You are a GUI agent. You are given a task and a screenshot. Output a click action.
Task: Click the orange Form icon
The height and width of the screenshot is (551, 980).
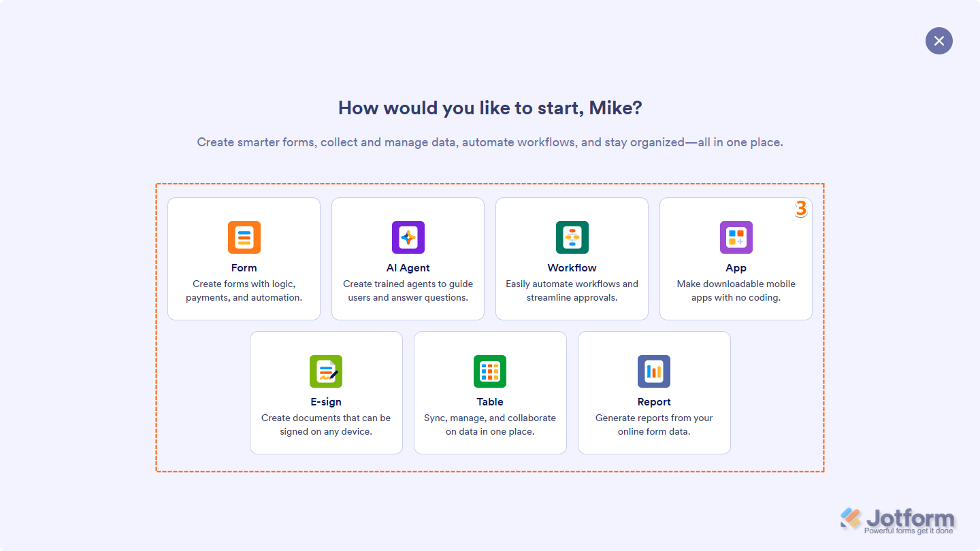click(x=244, y=237)
